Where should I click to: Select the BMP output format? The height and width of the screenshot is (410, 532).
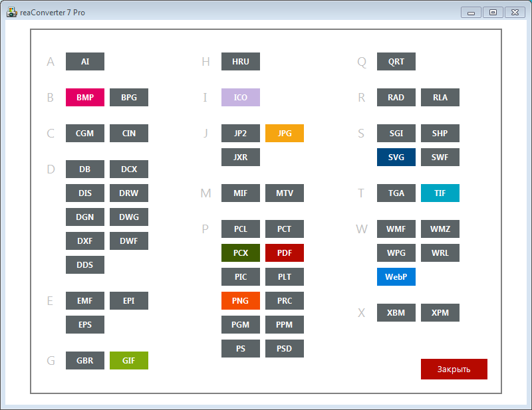pos(84,97)
